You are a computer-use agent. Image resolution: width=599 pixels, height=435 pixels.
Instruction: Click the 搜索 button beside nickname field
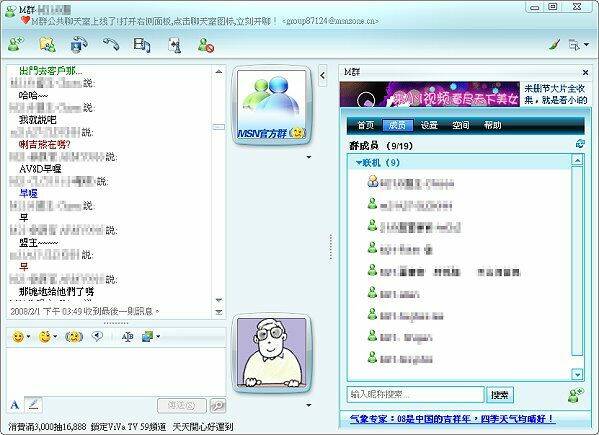tap(500, 395)
